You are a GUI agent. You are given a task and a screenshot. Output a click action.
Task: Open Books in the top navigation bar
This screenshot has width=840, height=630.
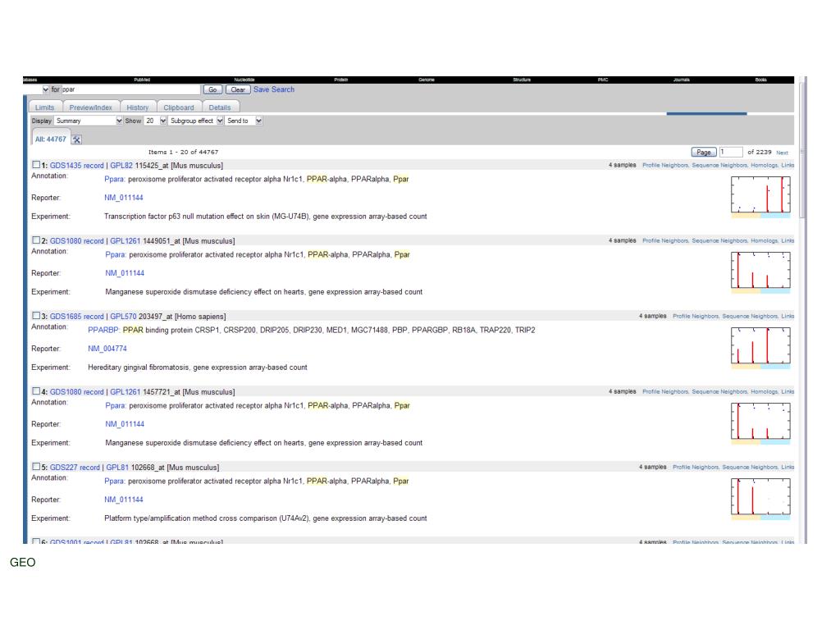[x=760, y=80]
